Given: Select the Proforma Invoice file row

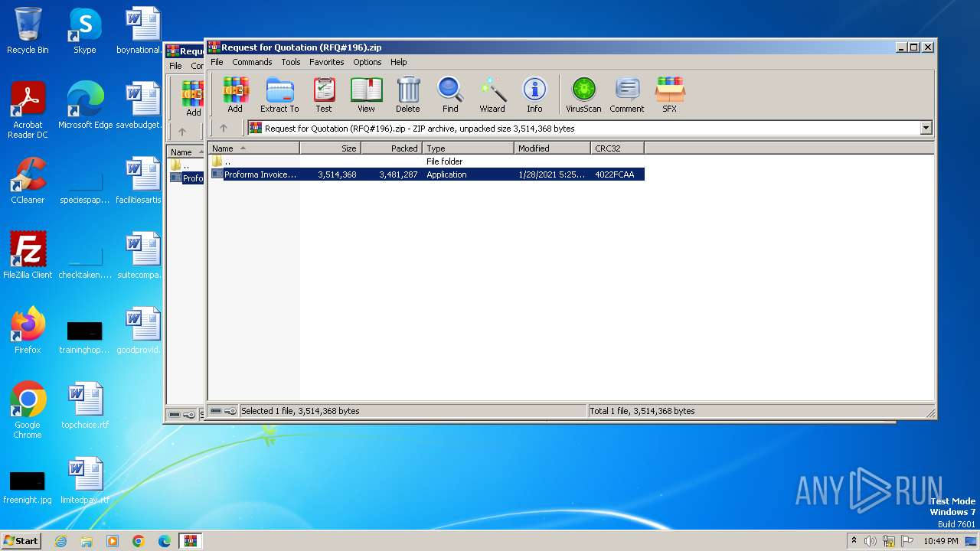Looking at the screenshot, I should tap(426, 174).
